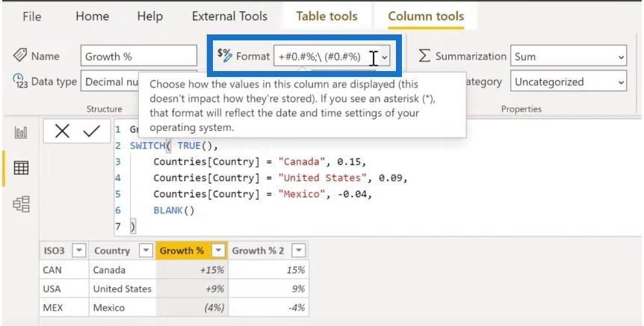
Task: Select the Column tools tab
Action: 426,16
